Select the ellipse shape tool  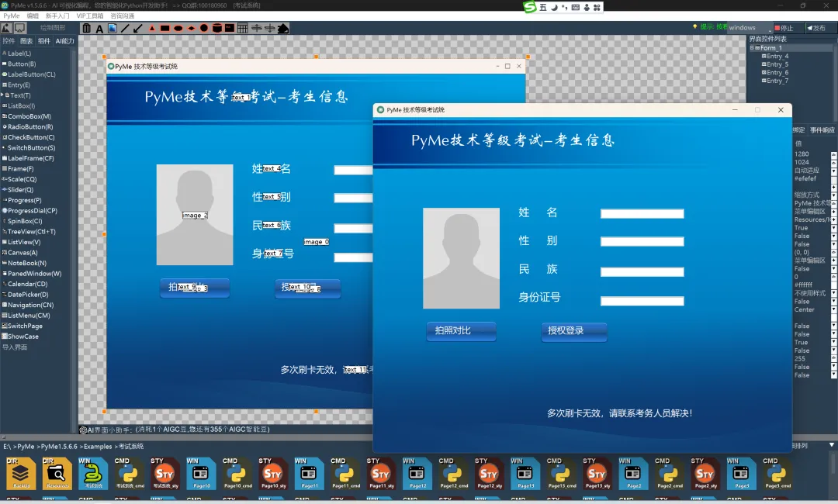pyautogui.click(x=178, y=28)
